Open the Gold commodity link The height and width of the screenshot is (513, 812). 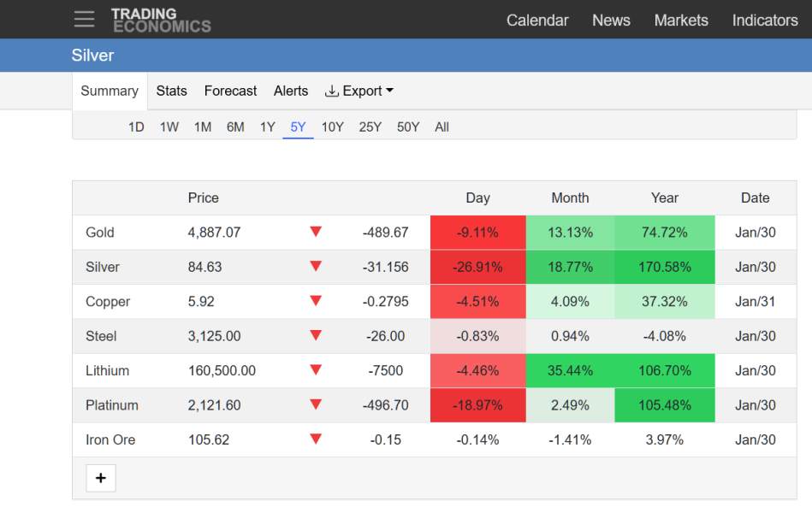(x=100, y=233)
